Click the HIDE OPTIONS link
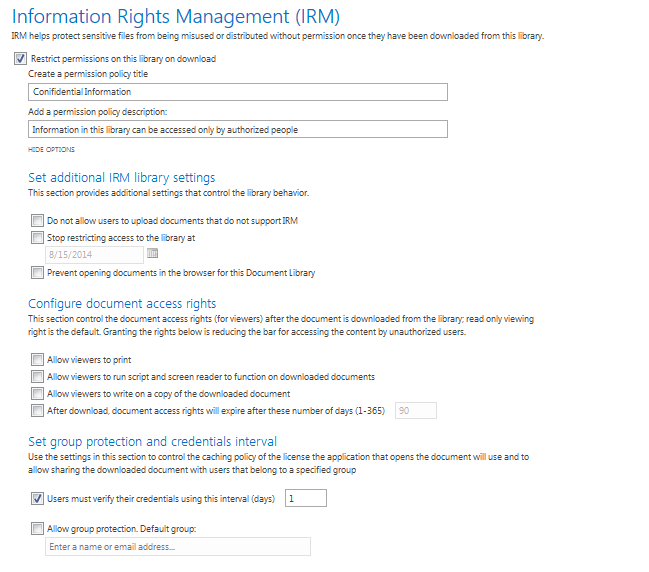This screenshot has width=649, height=572. tap(51, 149)
